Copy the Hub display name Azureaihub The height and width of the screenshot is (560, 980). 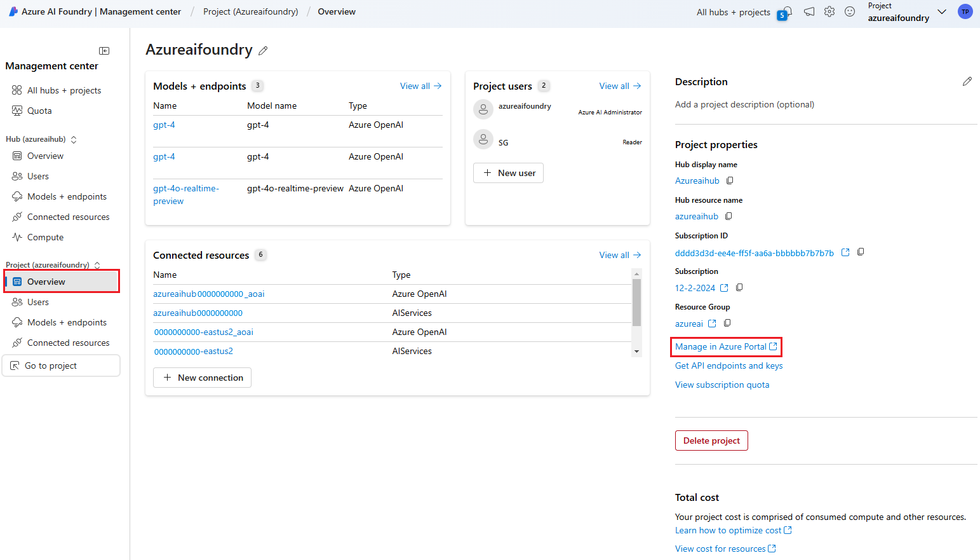(730, 181)
